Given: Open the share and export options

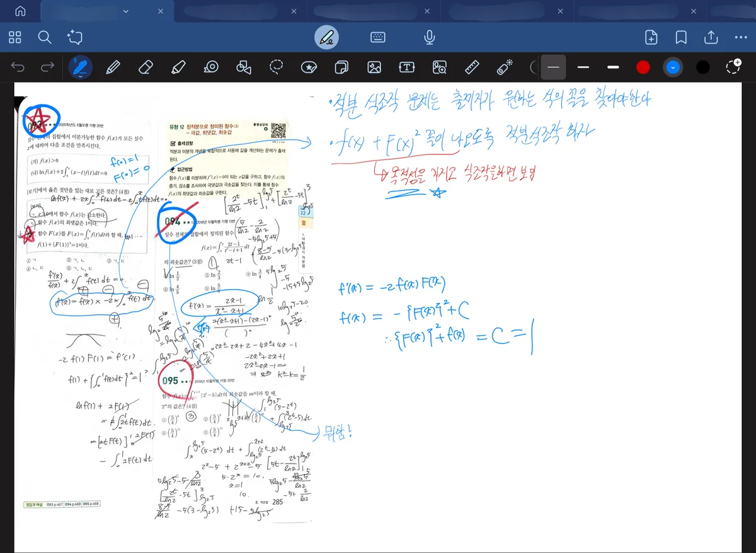Looking at the screenshot, I should [711, 37].
